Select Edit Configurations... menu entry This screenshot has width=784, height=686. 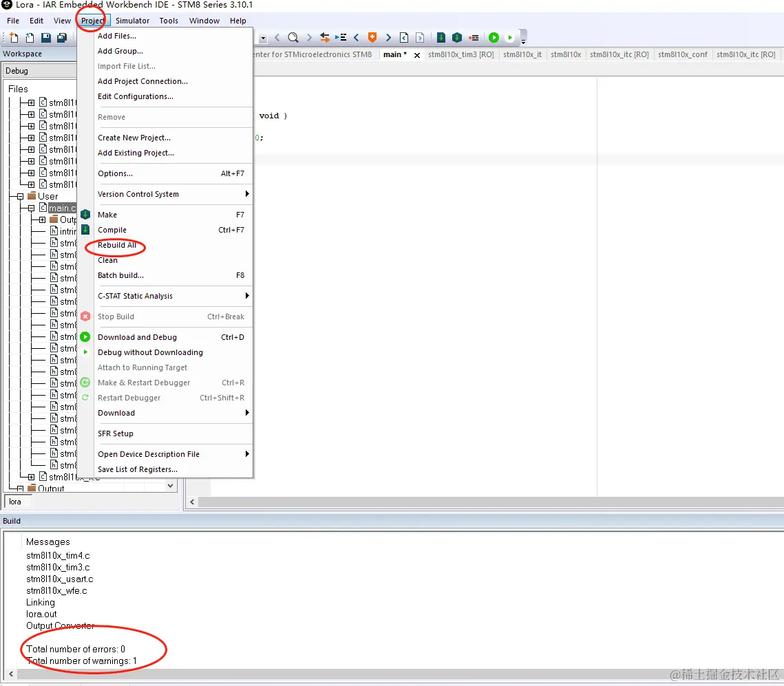[173, 96]
